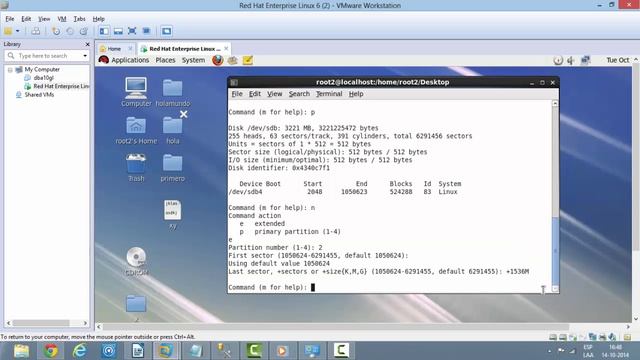
Task: Open GNOME System menu
Action: tap(193, 60)
